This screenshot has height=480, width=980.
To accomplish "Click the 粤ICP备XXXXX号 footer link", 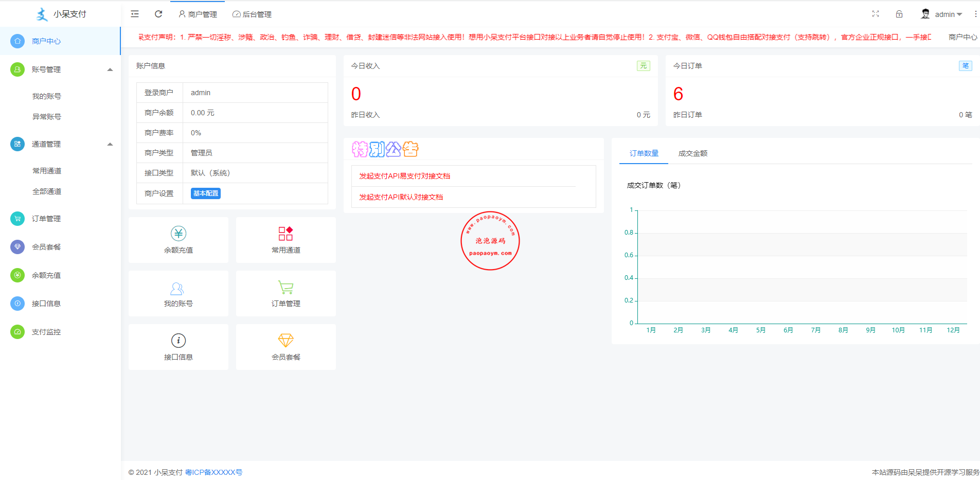I will click(x=213, y=472).
